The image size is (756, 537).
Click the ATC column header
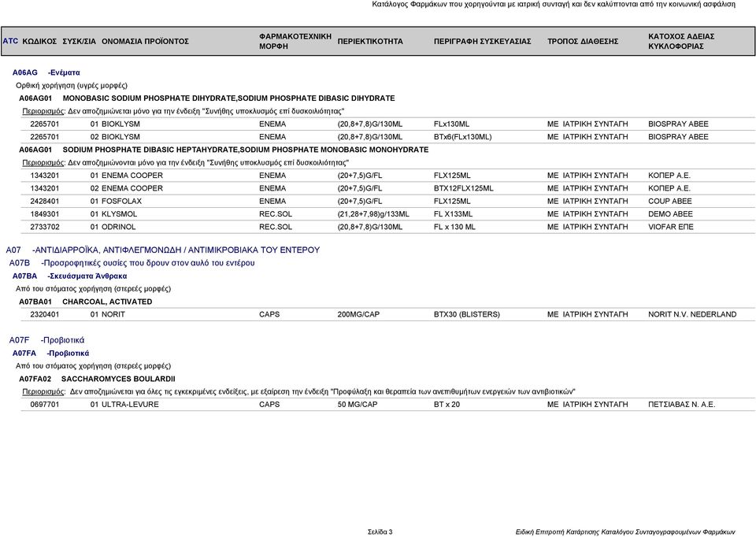tap(10, 41)
